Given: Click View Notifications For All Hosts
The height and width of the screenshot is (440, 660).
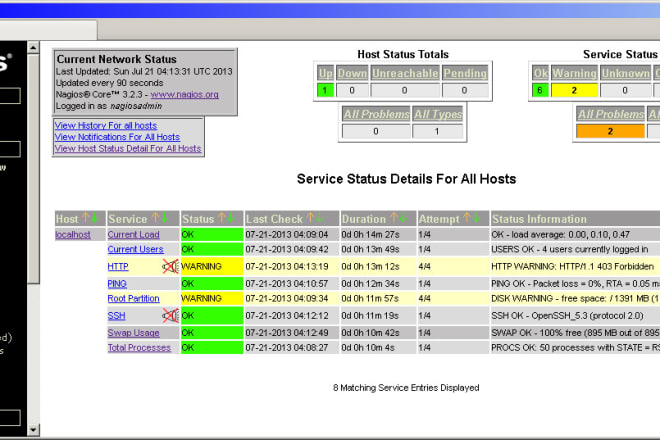Looking at the screenshot, I should (x=117, y=137).
